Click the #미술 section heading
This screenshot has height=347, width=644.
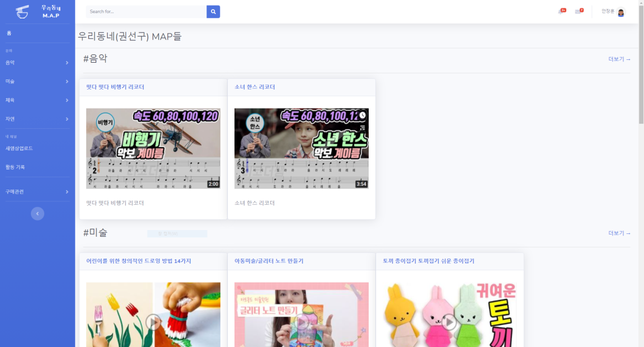pos(95,232)
